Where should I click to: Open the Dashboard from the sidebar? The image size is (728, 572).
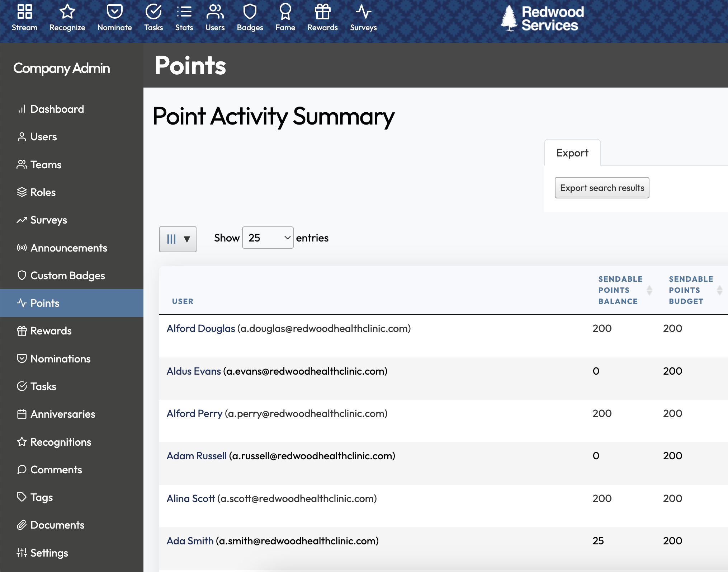57,109
